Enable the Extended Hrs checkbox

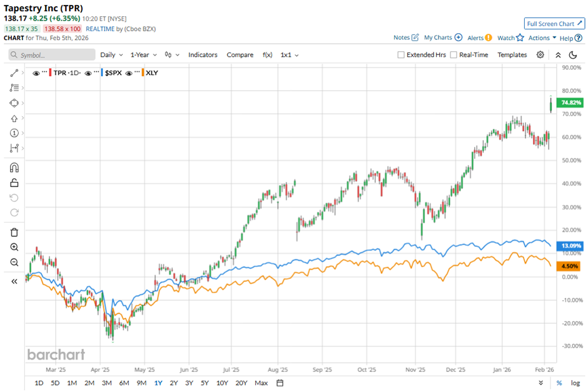[401, 55]
